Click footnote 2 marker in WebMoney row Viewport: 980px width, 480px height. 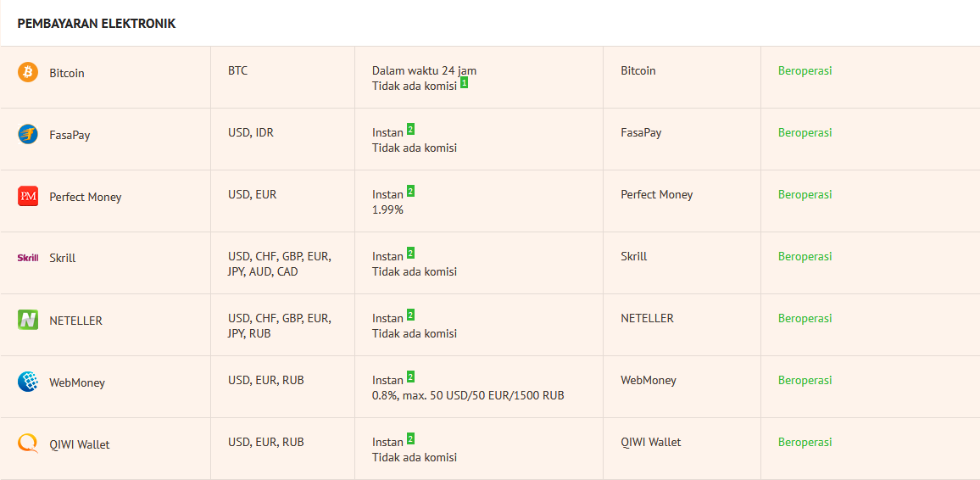click(410, 377)
